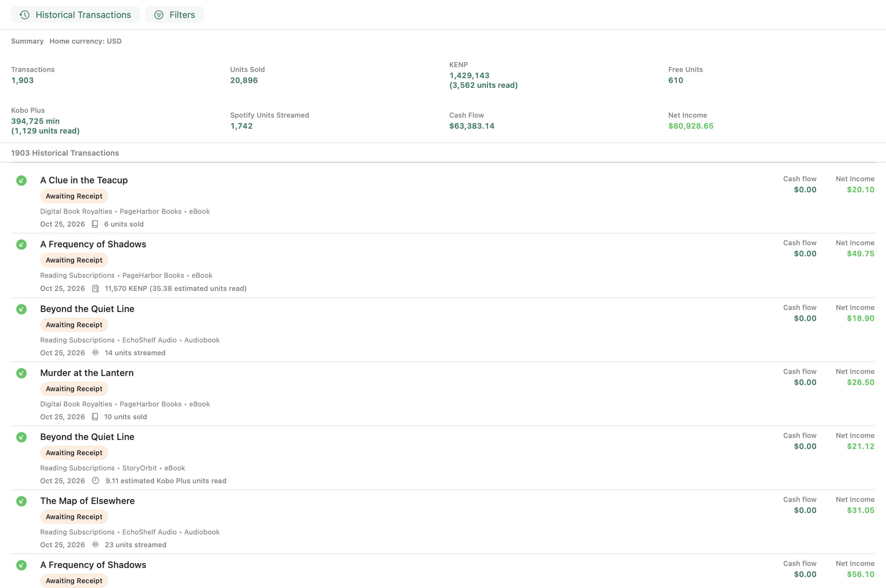Open the Filters panel
This screenshot has height=588, width=886.
[174, 15]
